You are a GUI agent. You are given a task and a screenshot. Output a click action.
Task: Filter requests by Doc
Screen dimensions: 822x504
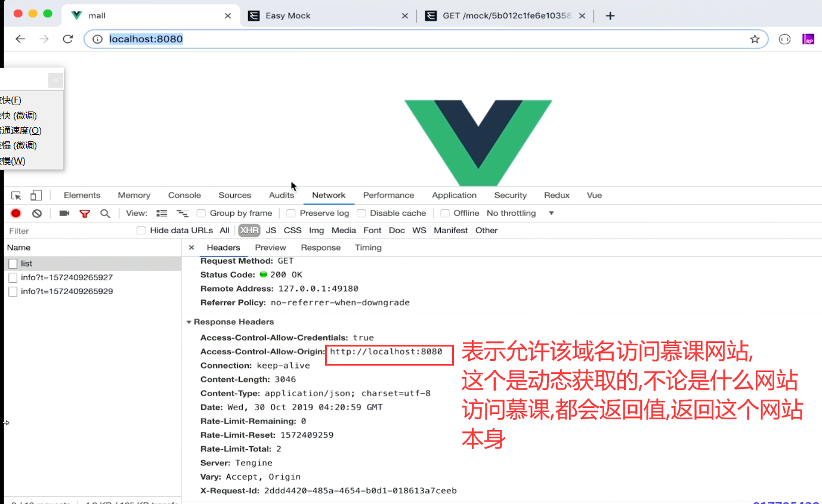pos(397,231)
